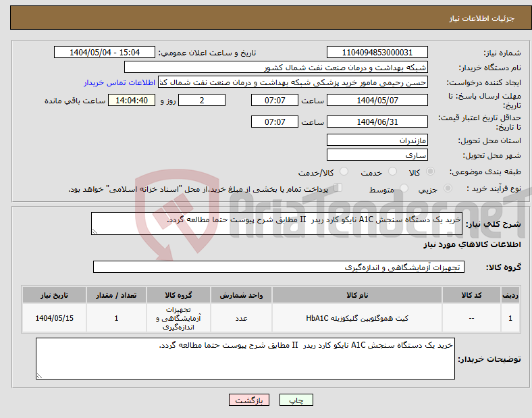The width and height of the screenshot is (532, 418).
Task: Click the city field ساری
Action: 377,155
